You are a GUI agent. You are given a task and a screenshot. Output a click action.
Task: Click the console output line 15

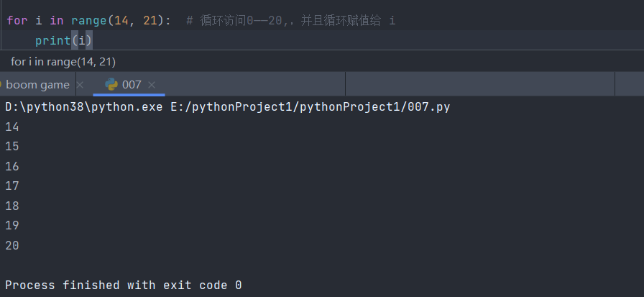(12, 147)
